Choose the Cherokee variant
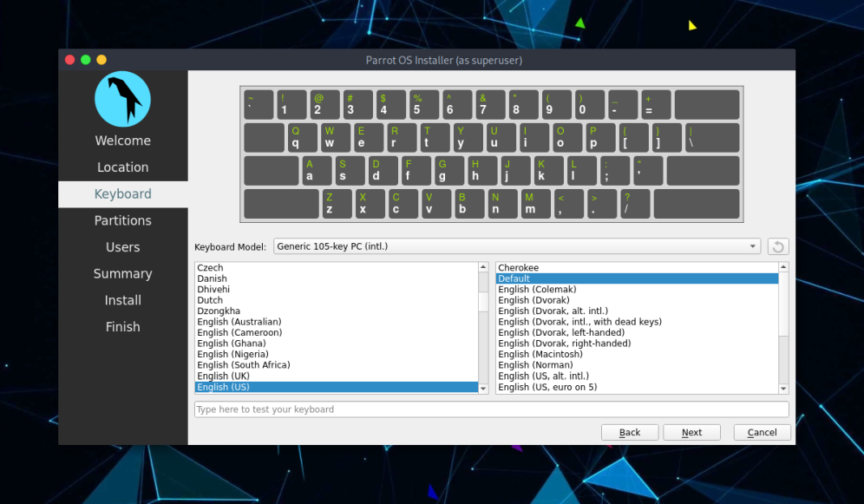The height and width of the screenshot is (504, 864). click(x=518, y=268)
